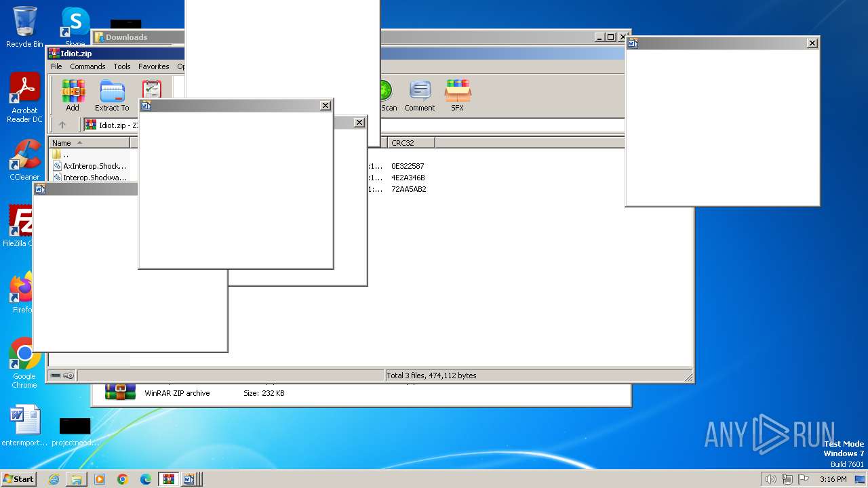Click the Extract To toolbar icon

112,95
